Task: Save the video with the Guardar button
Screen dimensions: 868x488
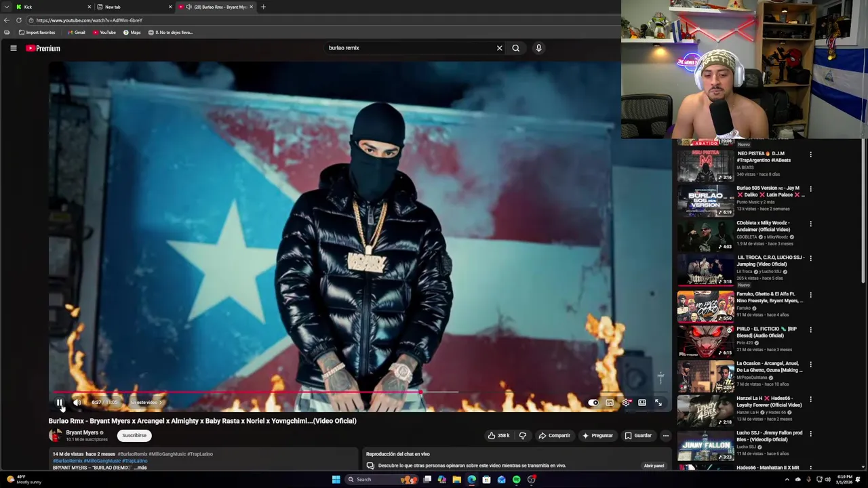Action: point(638,436)
